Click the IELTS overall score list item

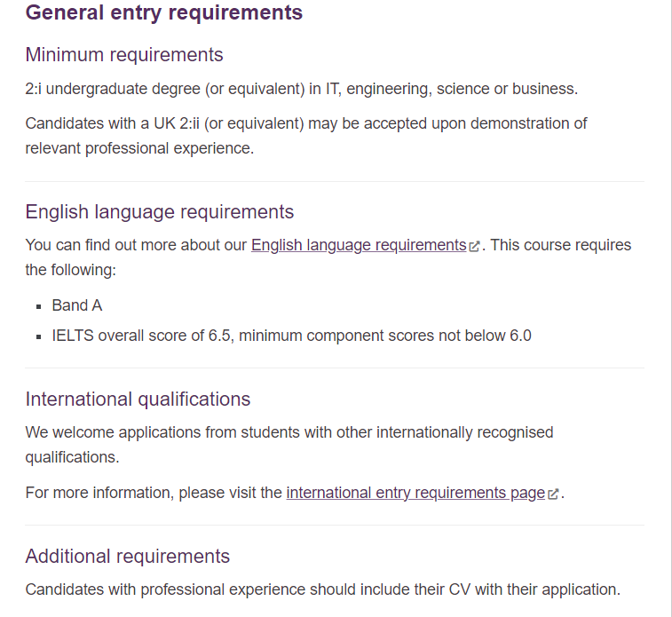coord(291,336)
